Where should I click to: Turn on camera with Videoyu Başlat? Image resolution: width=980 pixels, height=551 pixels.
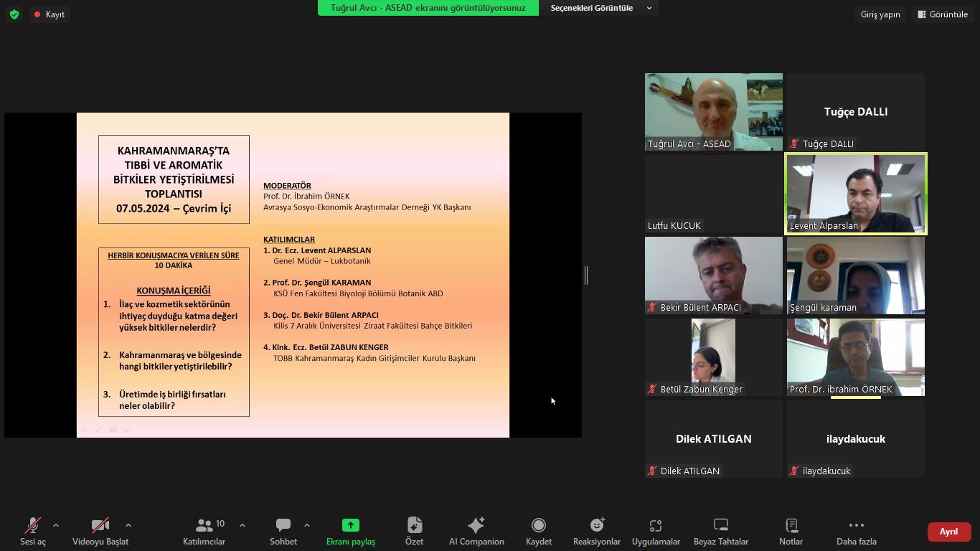100,531
